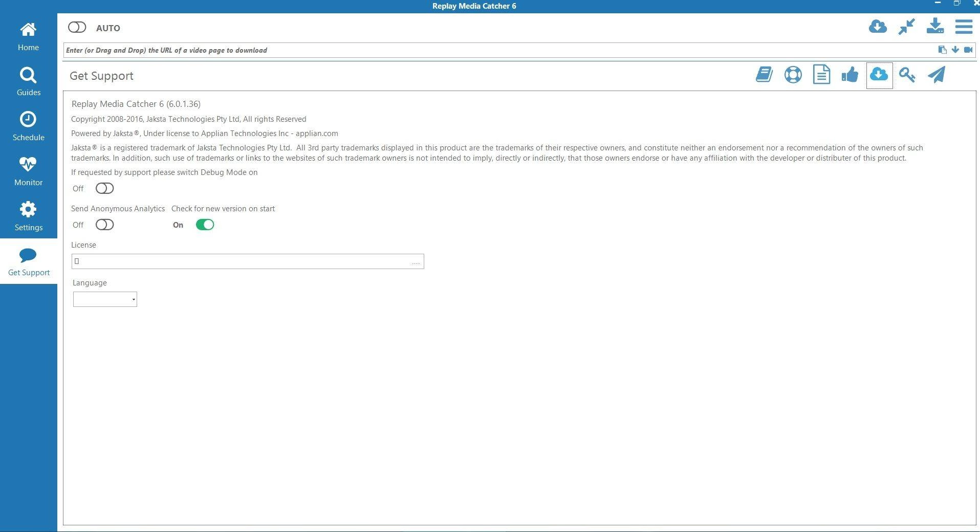This screenshot has height=532, width=980.
Task: Toggle the AUTO mode switch
Action: coord(77,27)
